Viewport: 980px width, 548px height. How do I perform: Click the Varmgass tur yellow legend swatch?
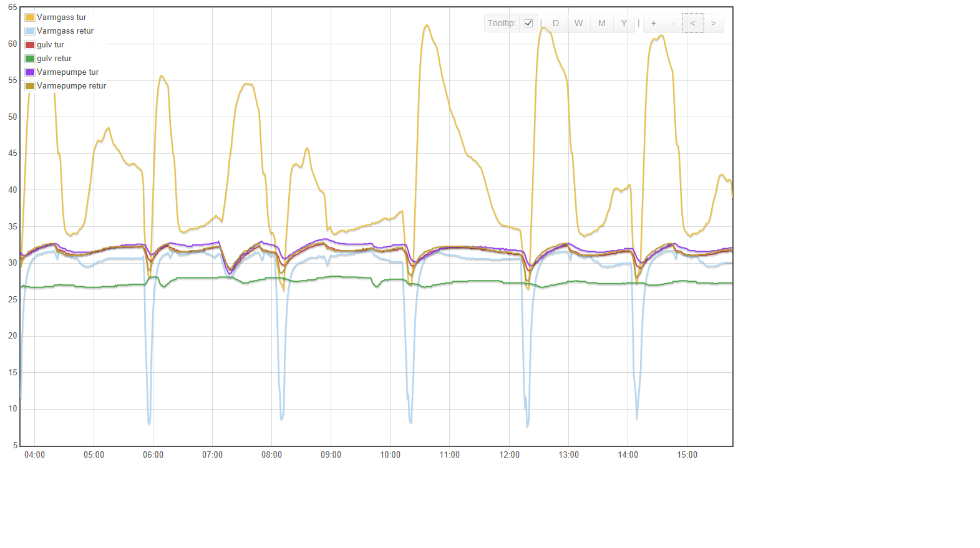tap(30, 17)
